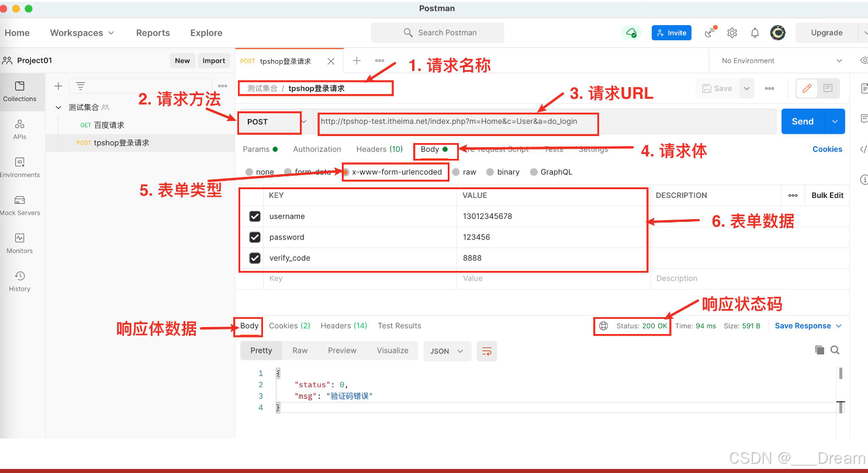Switch to the Headers (10) request tab
This screenshot has height=473, width=868.
[379, 149]
